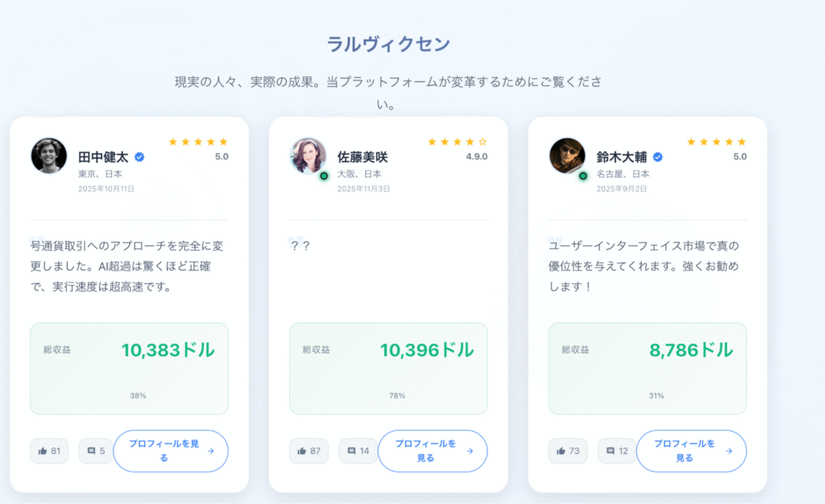Click 佐藤美咲's プロフィールを見る link
Screen dimensions: 825x504
[433, 451]
